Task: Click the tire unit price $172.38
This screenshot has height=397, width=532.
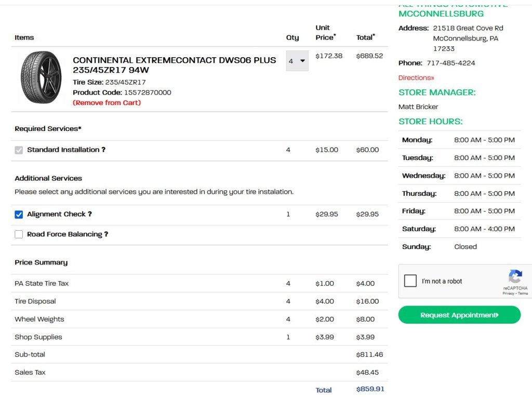Action: pos(329,56)
